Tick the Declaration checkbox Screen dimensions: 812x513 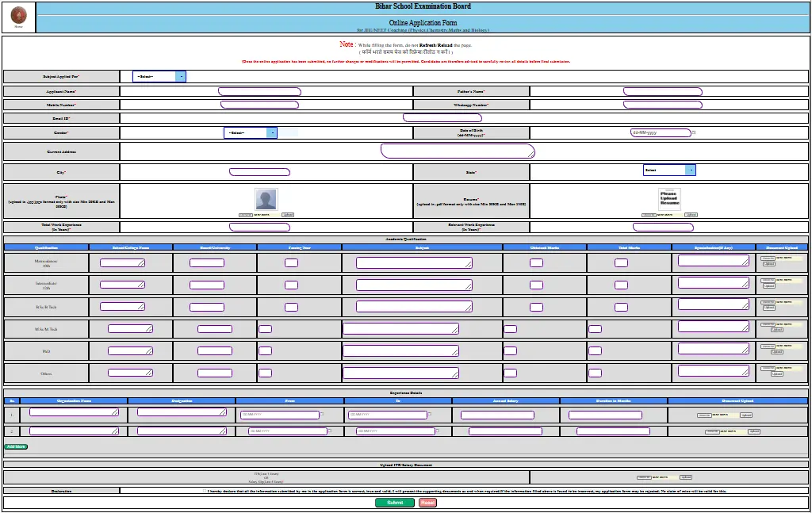[205, 491]
